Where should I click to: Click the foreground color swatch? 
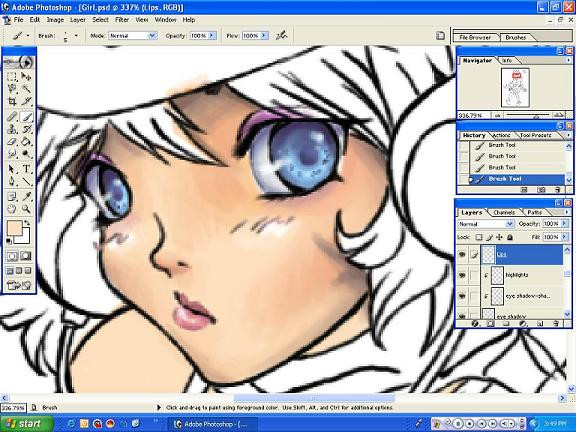(x=14, y=227)
